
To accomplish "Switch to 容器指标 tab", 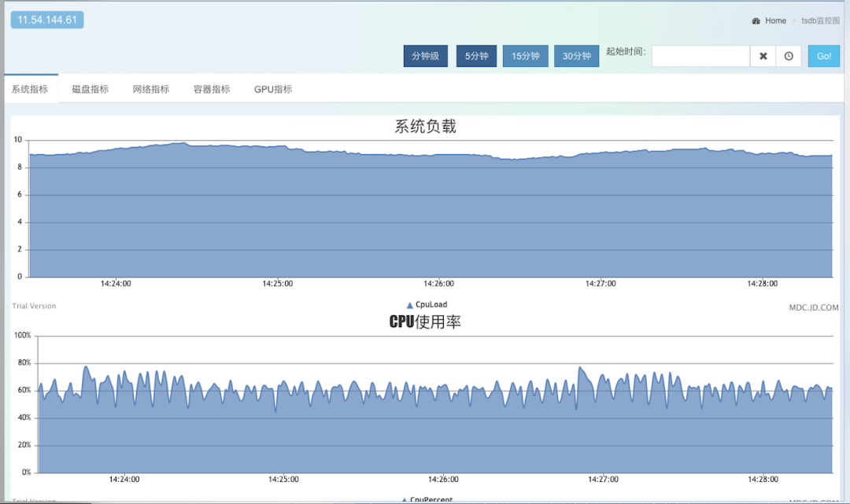I will 212,90.
